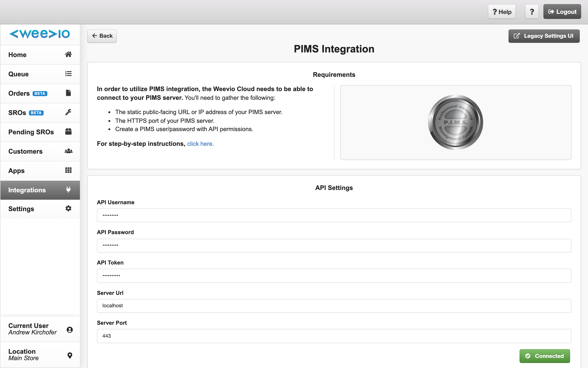Click the PIMS medallion logo image

[455, 122]
